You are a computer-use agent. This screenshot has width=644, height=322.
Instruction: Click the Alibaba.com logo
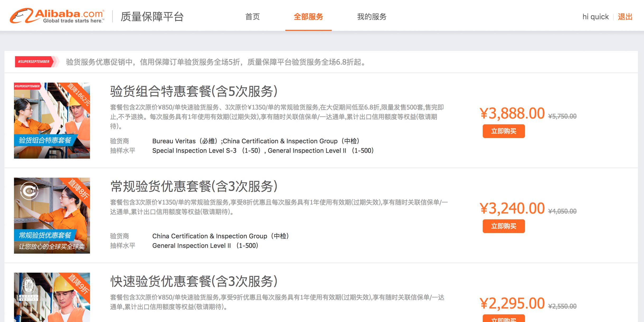coord(57,16)
